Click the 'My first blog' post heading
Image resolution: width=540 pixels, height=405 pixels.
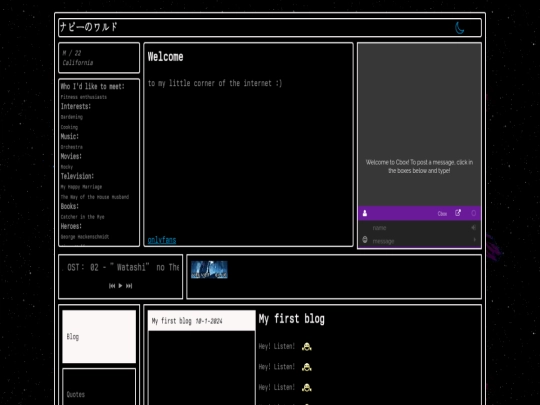291,319
